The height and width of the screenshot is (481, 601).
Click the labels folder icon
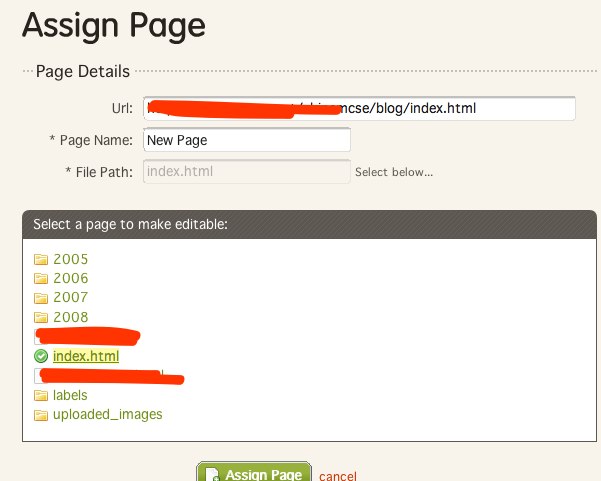[x=41, y=395]
